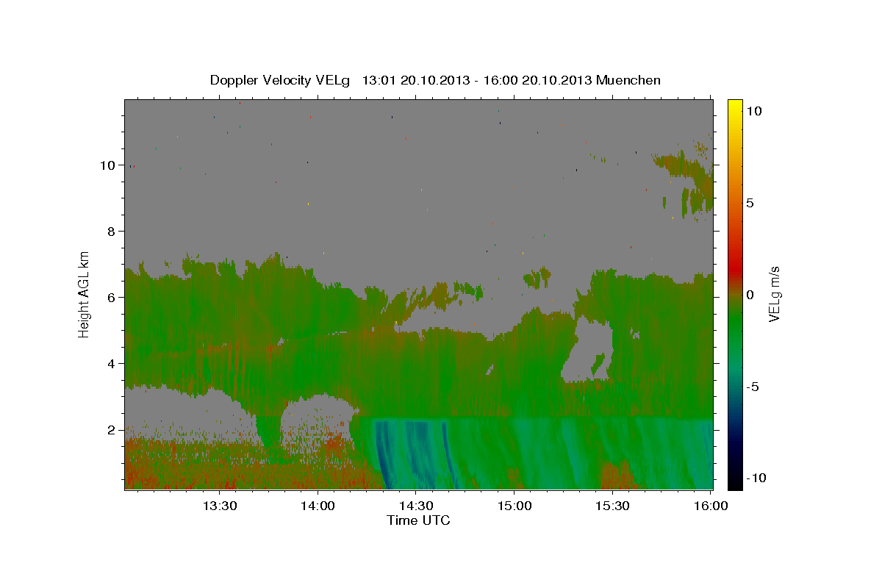This screenshot has height=588, width=882.
Task: Click the height tick label 10
Action: (108, 165)
